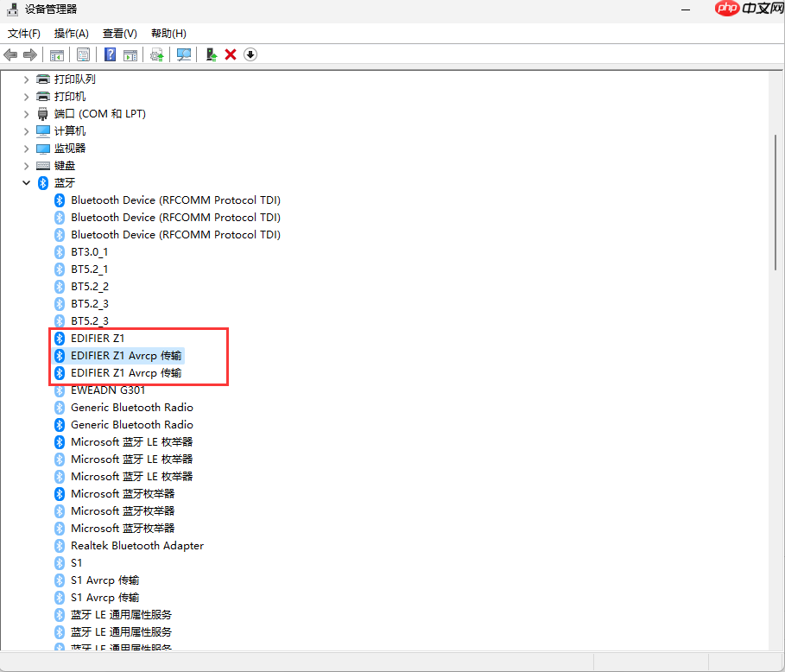Viewport: 785px width, 672px height.
Task: Toggle the console tree panel icon
Action: (x=56, y=54)
